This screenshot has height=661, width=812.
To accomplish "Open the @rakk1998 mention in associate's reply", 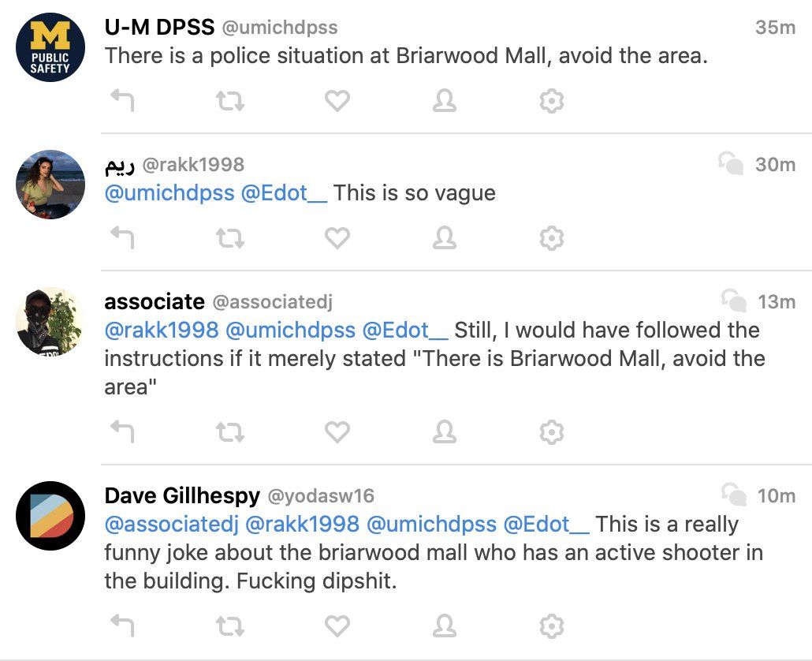I will tap(161, 330).
